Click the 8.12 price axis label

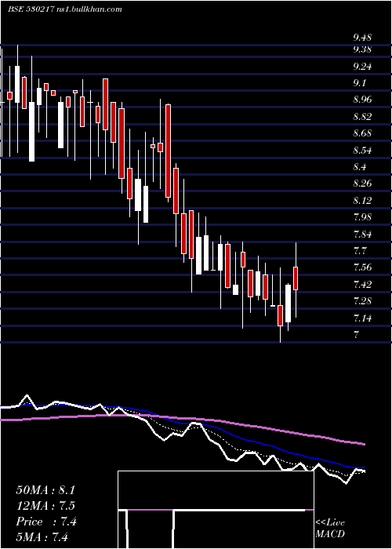[362, 200]
